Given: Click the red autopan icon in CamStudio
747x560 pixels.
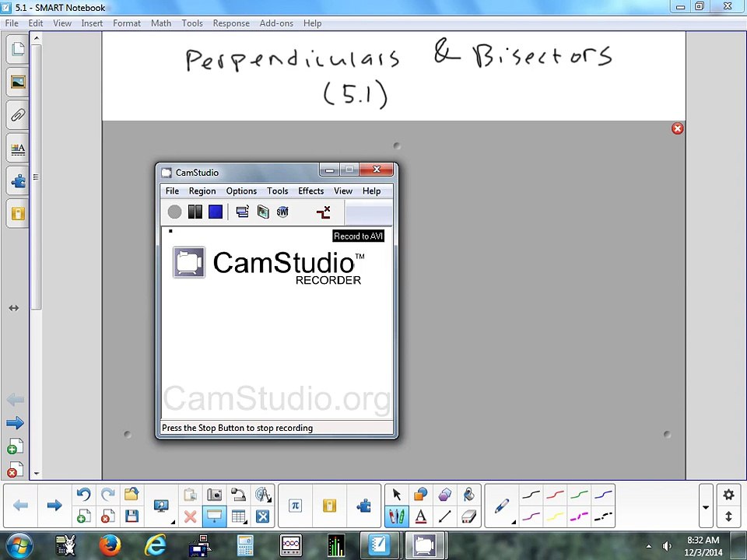Looking at the screenshot, I should [x=324, y=212].
